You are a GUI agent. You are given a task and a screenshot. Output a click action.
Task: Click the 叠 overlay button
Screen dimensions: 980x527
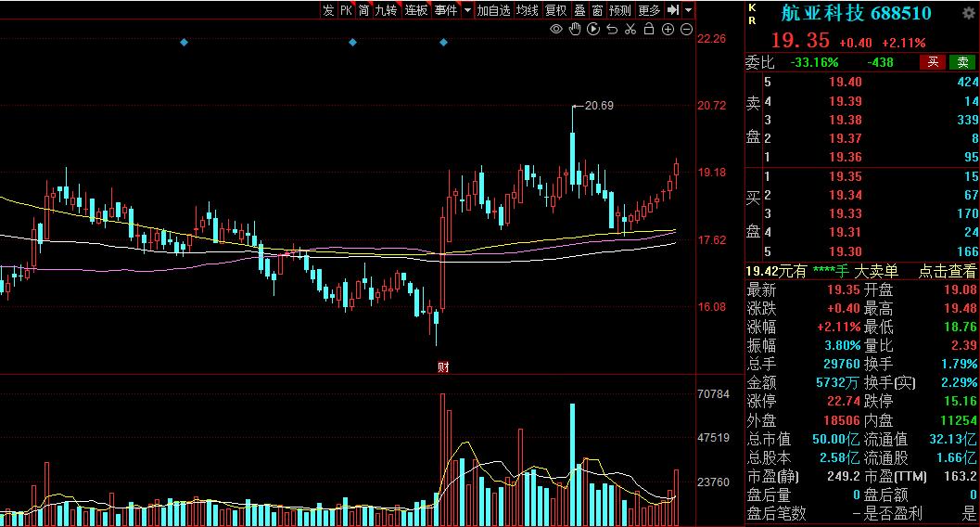coord(580,10)
